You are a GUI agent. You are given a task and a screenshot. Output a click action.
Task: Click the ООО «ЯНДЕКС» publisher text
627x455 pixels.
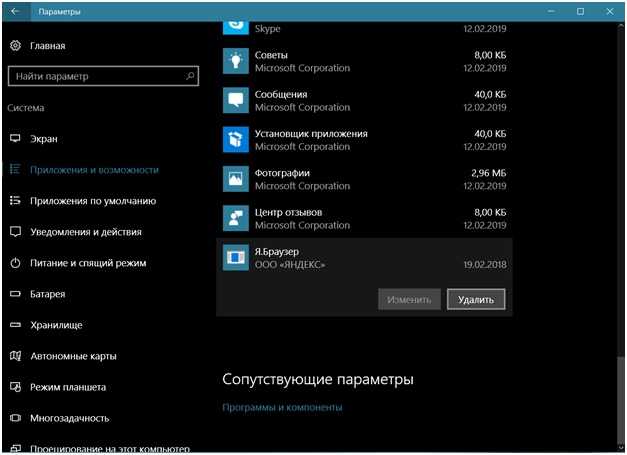[x=290, y=265]
